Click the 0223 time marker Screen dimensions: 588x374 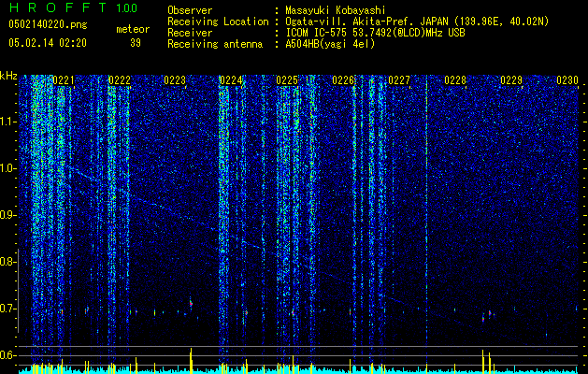[x=175, y=80]
